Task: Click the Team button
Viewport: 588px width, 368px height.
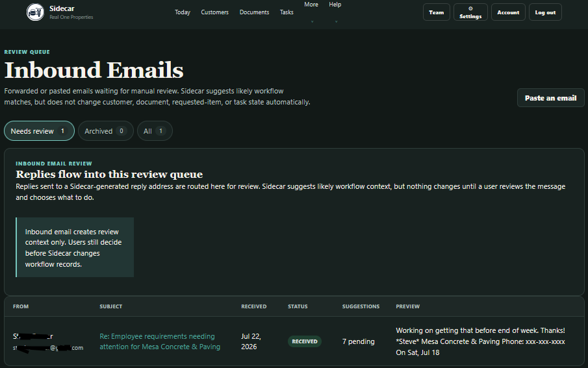Action: [437, 12]
